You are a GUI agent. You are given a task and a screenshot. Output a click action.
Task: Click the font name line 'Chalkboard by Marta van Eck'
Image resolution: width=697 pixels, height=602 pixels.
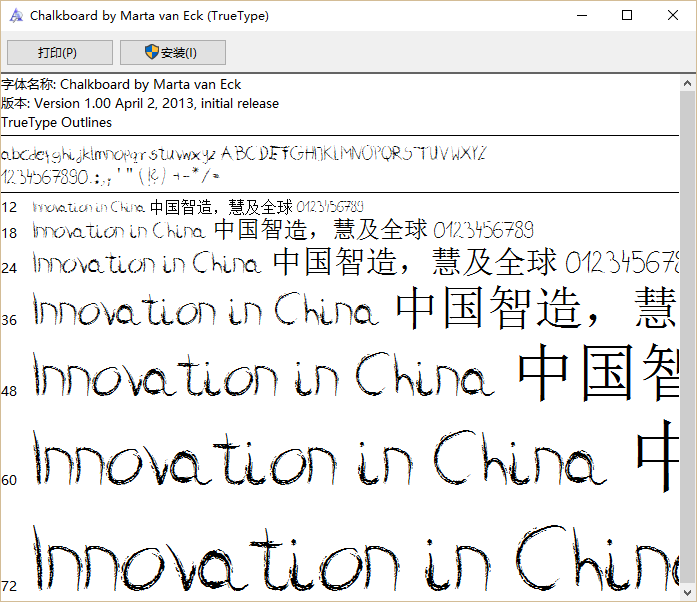pyautogui.click(x=121, y=84)
